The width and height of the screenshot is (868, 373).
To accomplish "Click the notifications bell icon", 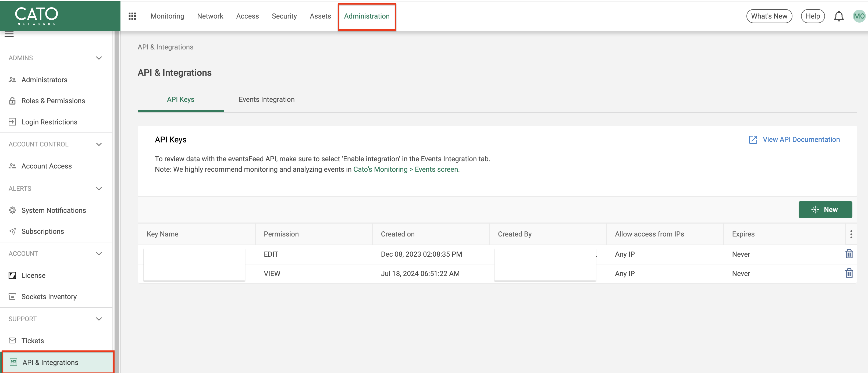I will point(838,16).
